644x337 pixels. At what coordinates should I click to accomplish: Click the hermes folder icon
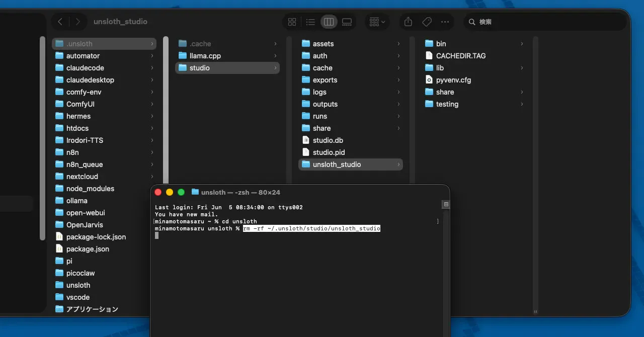(x=59, y=116)
